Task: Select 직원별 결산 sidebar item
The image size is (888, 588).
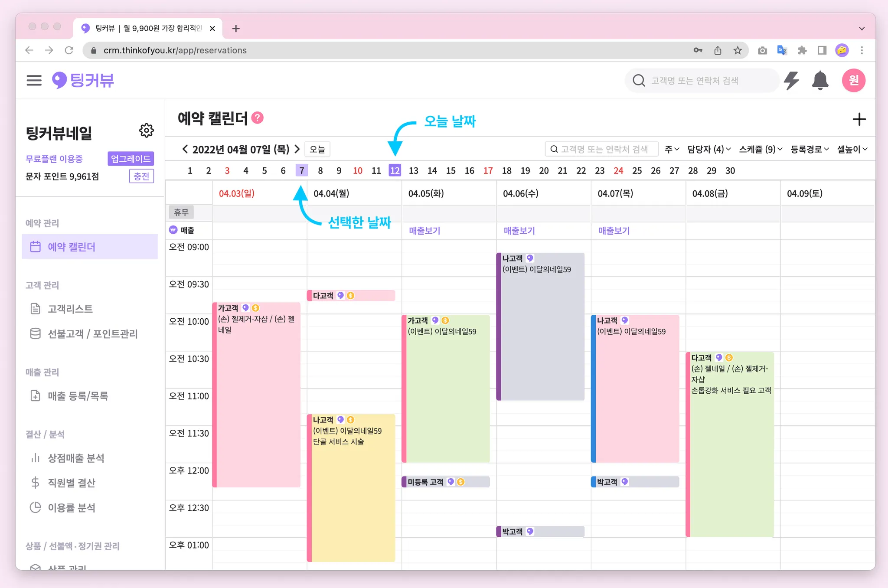Action: point(71,483)
